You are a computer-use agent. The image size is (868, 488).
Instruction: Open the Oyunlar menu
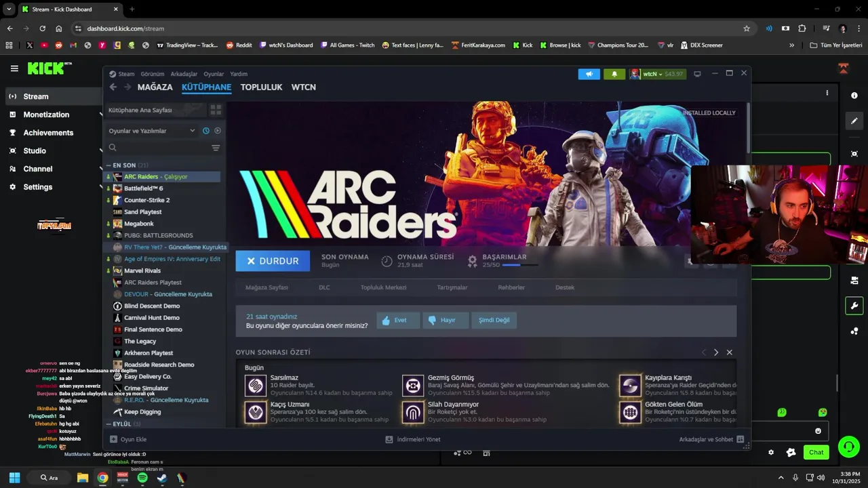(x=214, y=74)
